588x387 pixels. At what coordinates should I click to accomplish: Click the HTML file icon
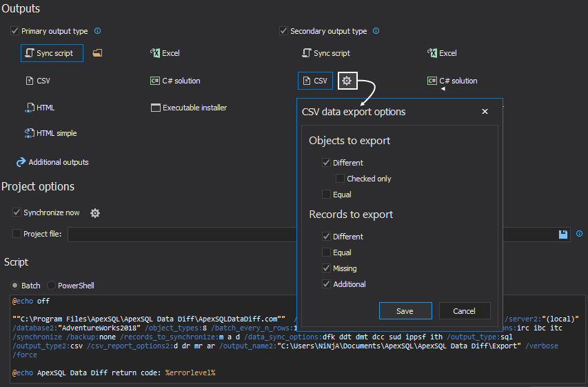pyautogui.click(x=30, y=108)
